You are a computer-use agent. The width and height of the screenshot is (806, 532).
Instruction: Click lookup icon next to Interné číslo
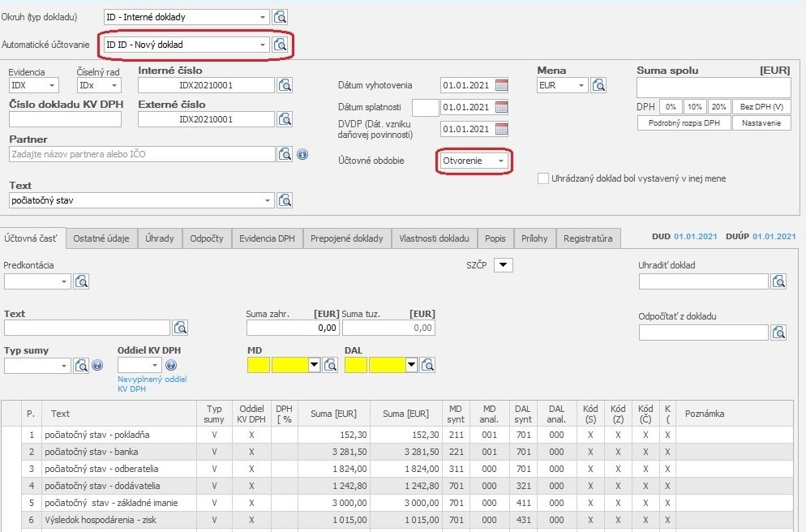[285, 85]
